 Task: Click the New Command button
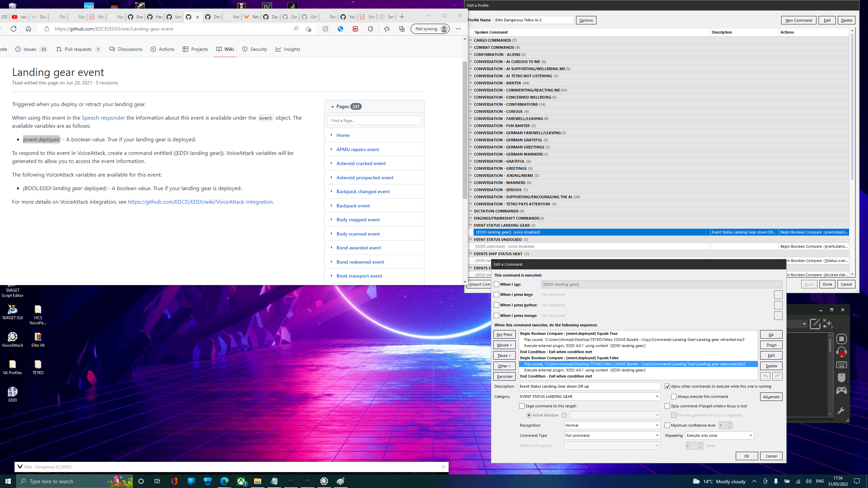coord(798,20)
